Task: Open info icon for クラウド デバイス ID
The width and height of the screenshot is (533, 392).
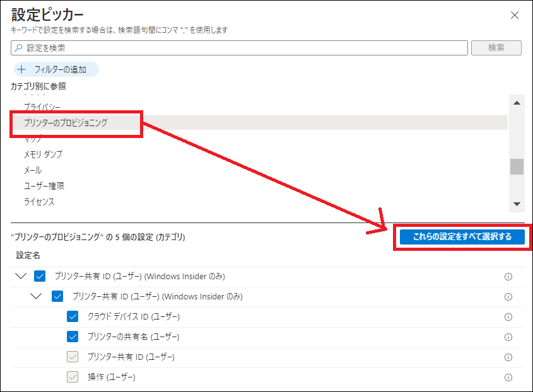Action: coord(508,317)
